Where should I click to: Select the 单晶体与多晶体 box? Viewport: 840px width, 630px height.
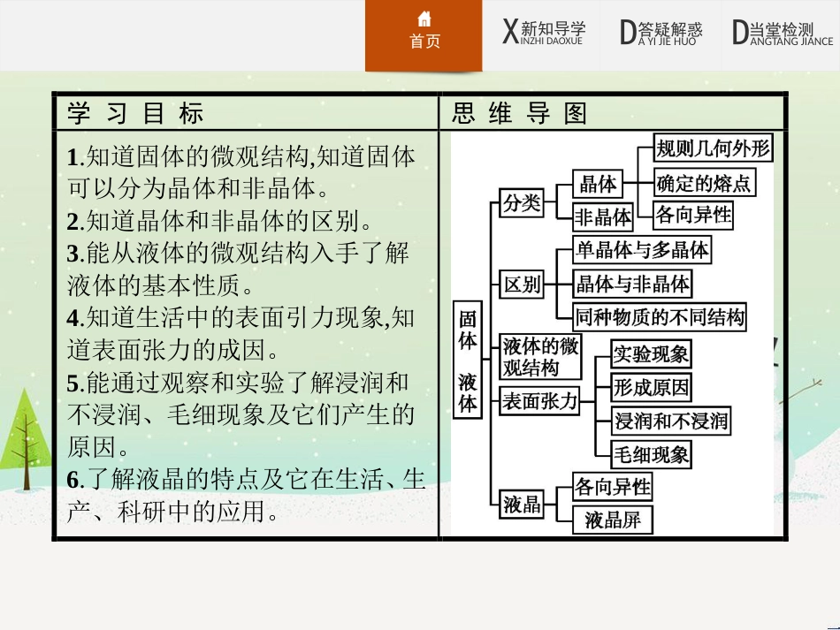(642, 249)
